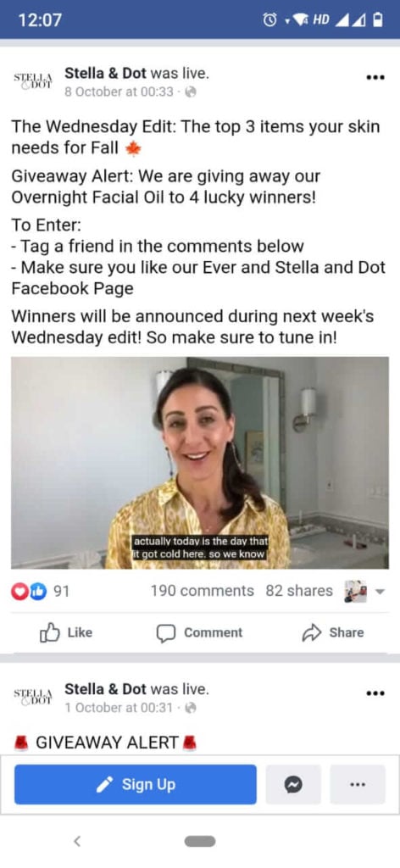Tap the Stella & Dot logo on the first post
400x868 pixels.
33,81
